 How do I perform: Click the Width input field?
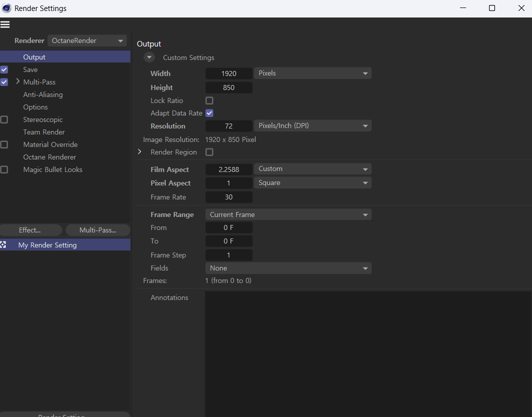[229, 73]
